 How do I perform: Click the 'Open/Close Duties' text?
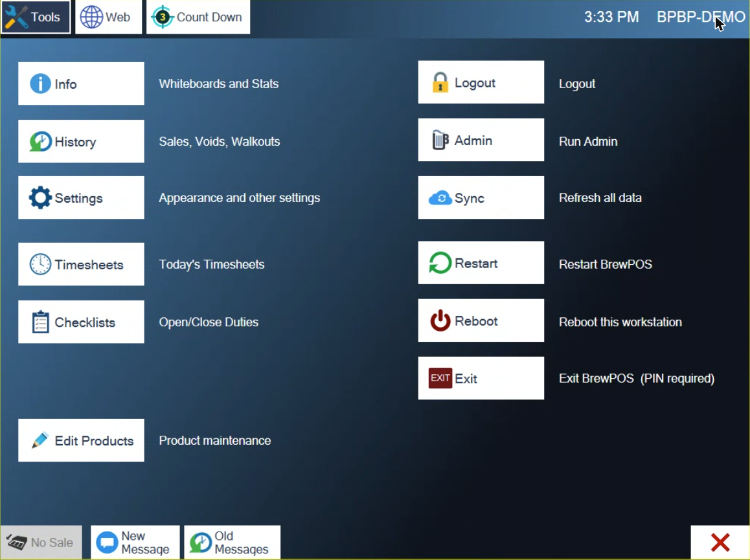pyautogui.click(x=209, y=322)
